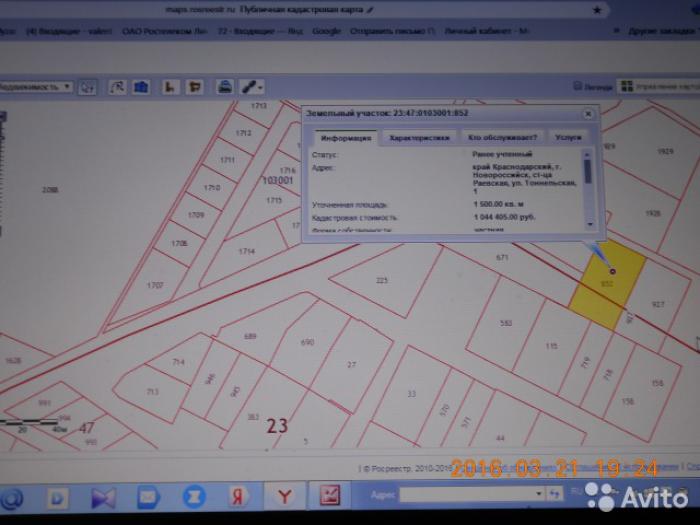Open the Личный кабинет bookmark
Image resolution: width=700 pixels, height=525 pixels.
tap(487, 31)
